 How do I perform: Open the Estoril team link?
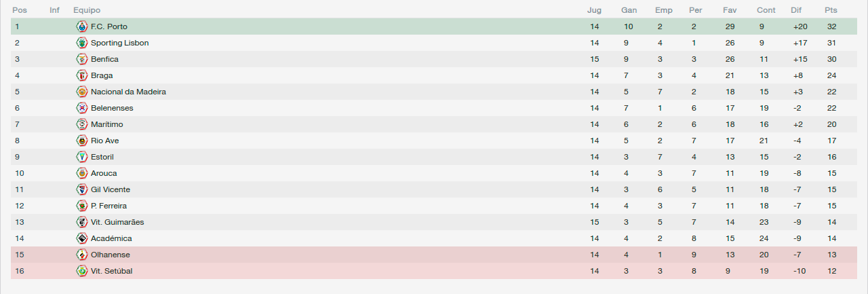pyautogui.click(x=102, y=157)
